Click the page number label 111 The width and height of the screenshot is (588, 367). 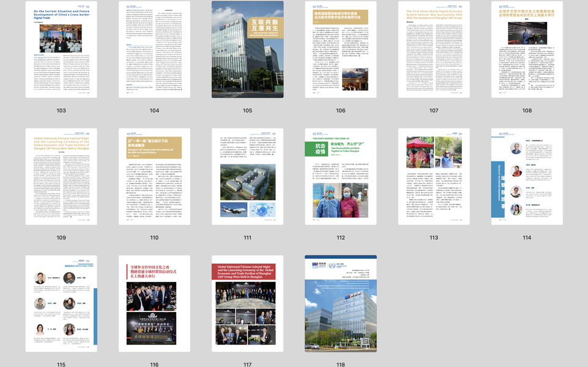click(x=248, y=238)
